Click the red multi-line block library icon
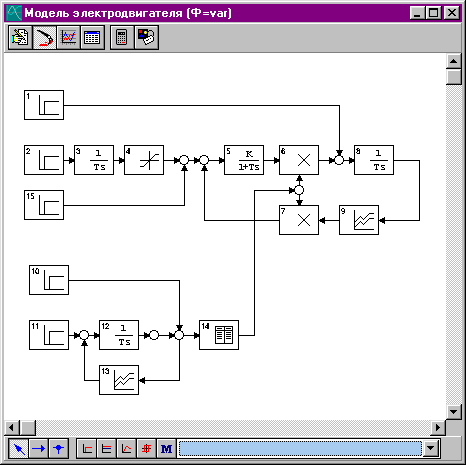 pyautogui.click(x=107, y=449)
